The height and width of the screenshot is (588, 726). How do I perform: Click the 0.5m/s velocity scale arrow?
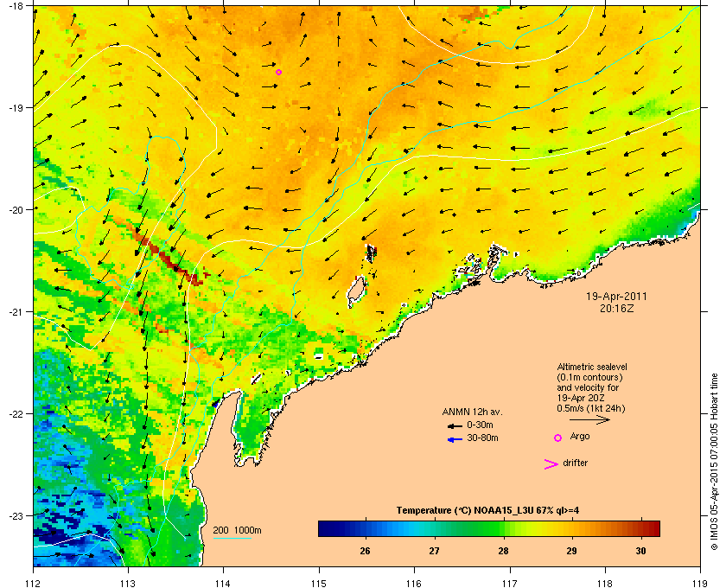click(x=589, y=419)
